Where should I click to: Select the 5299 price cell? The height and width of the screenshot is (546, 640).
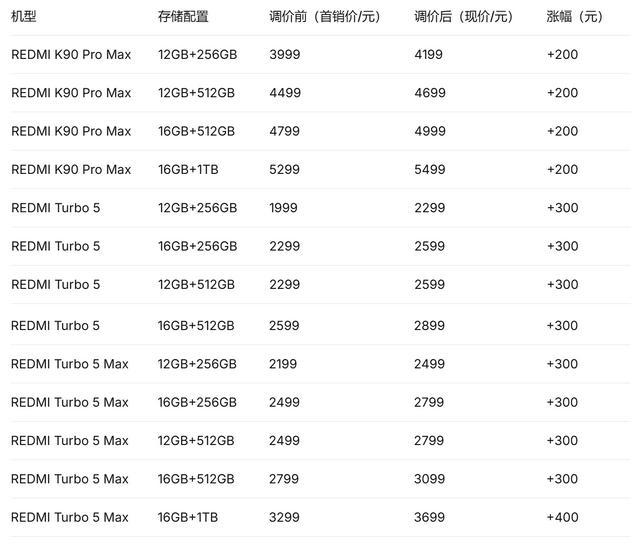(x=284, y=170)
